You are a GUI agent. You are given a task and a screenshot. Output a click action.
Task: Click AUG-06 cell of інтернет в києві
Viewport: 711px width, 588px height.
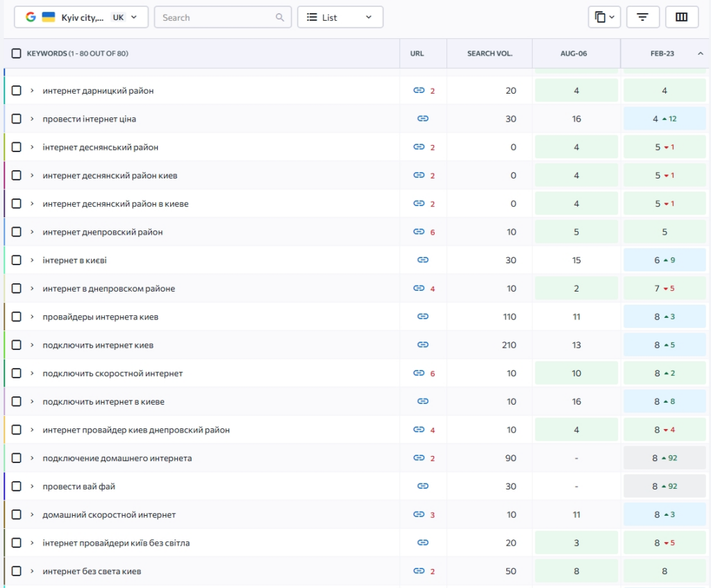click(x=576, y=260)
